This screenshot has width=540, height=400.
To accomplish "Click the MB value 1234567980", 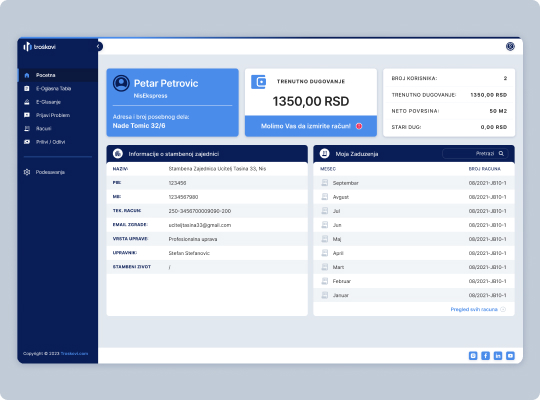I will [x=183, y=197].
